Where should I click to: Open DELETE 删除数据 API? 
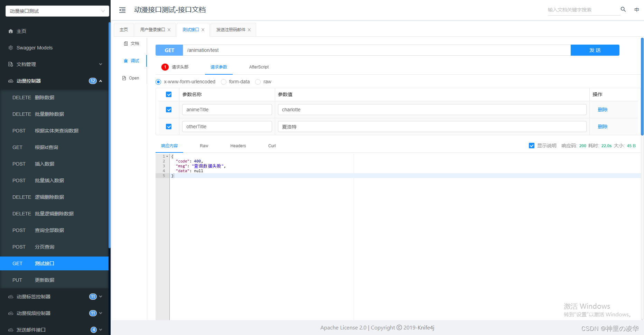point(54,97)
